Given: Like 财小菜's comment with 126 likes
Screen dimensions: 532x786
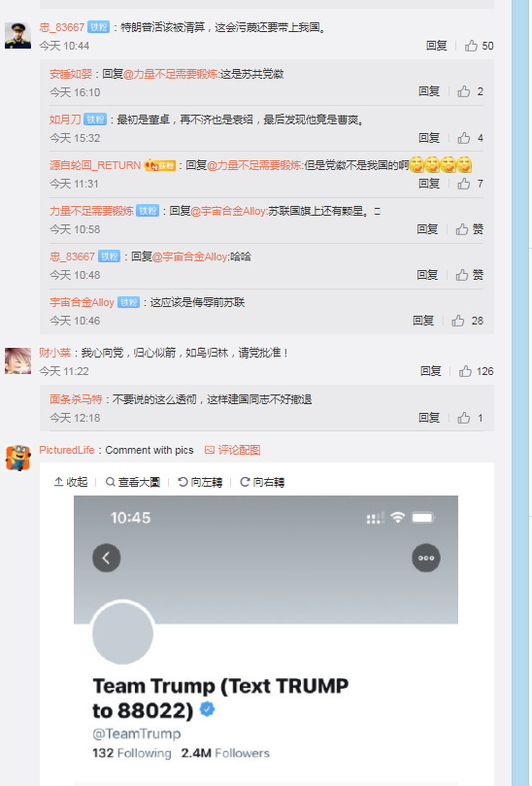Looking at the screenshot, I should 476,371.
